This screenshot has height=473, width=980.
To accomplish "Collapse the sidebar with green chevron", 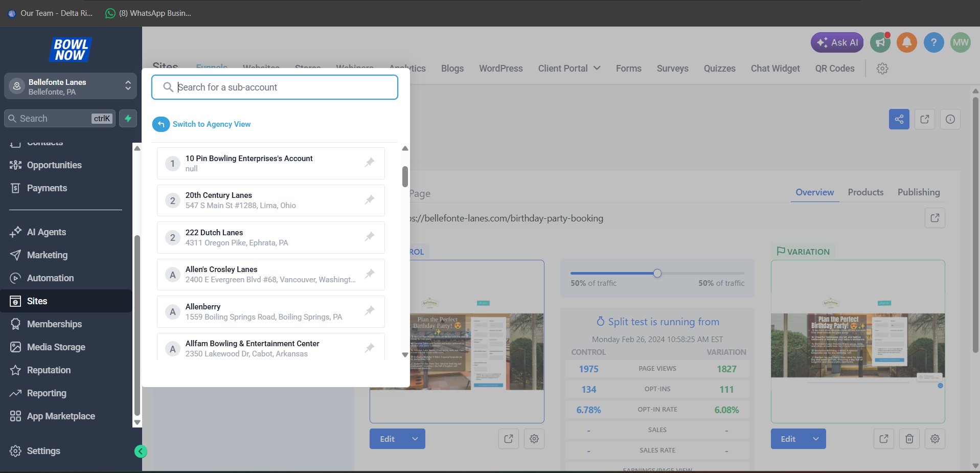I will (141, 452).
